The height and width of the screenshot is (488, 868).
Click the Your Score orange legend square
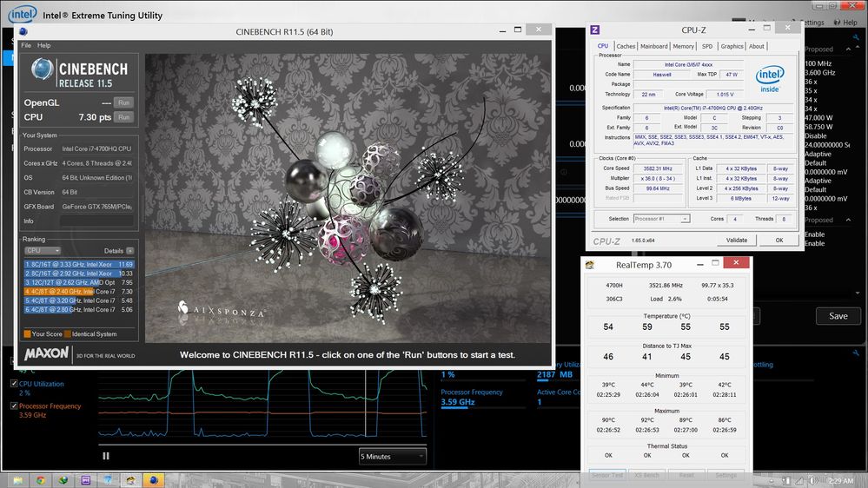(x=27, y=333)
